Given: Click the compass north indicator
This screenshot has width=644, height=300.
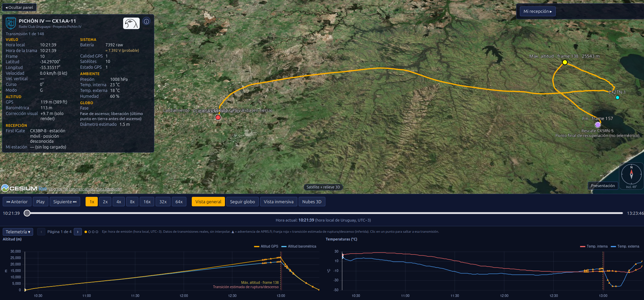Looking at the screenshot, I should coord(631,174).
